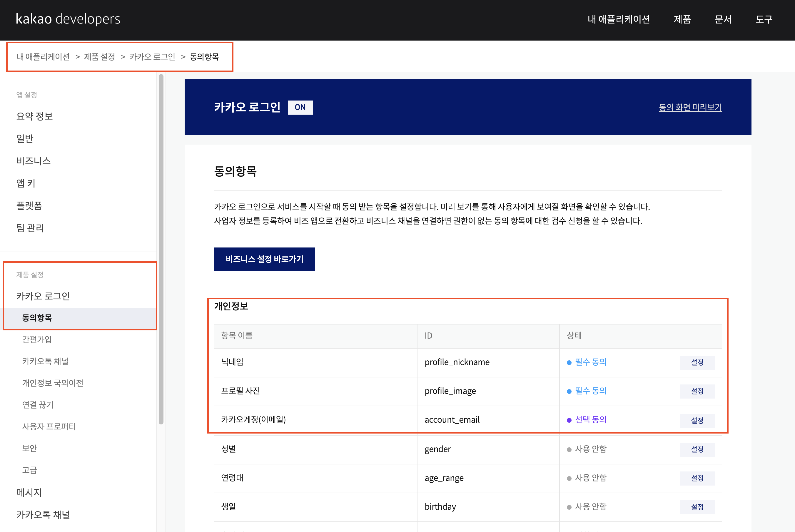Open the 제품 top menu

coord(682,19)
